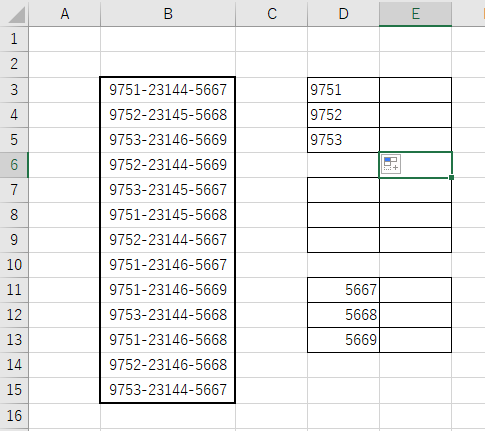Image resolution: width=485 pixels, height=431 pixels.
Task: Select column B header
Action: (x=168, y=13)
